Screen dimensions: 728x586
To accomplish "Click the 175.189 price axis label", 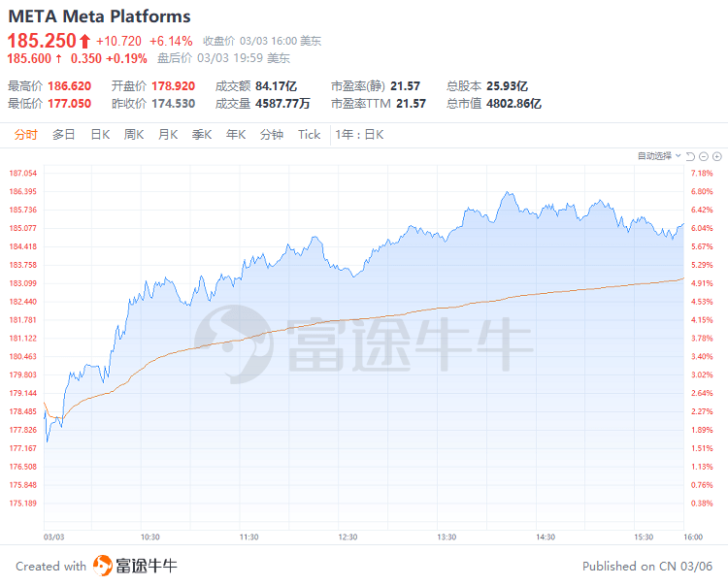I will tap(22, 503).
